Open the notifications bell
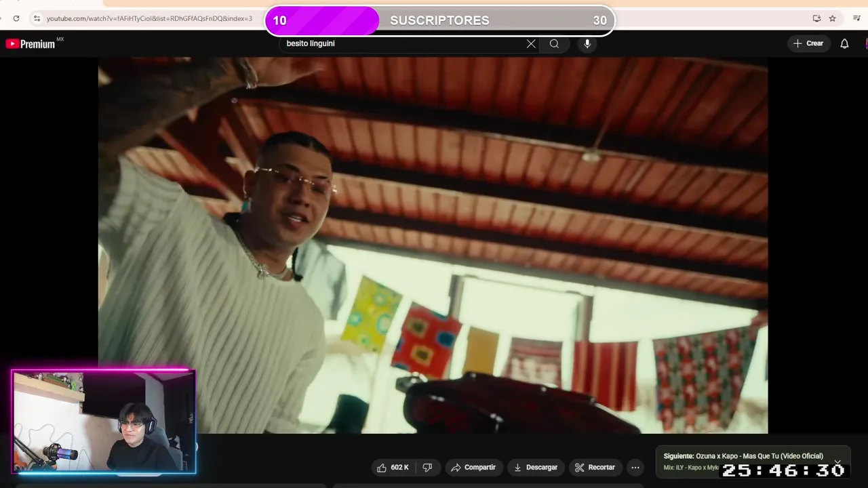Image resolution: width=868 pixels, height=488 pixels. click(844, 43)
